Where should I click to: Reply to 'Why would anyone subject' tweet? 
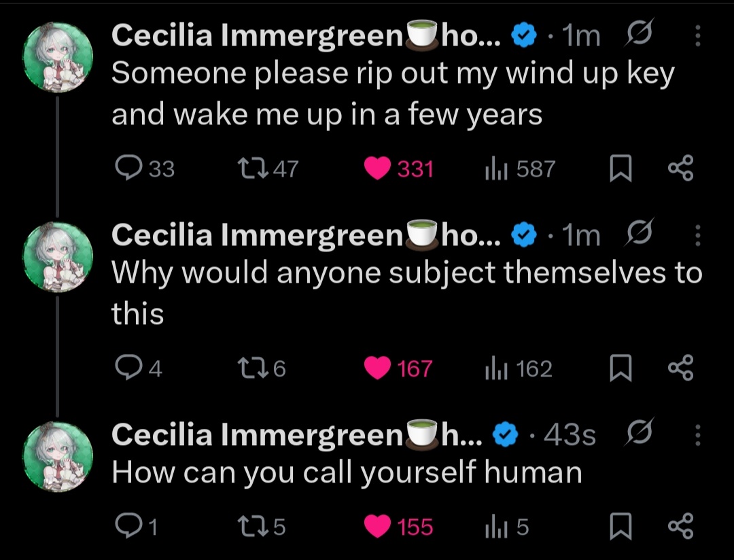pyautogui.click(x=128, y=368)
